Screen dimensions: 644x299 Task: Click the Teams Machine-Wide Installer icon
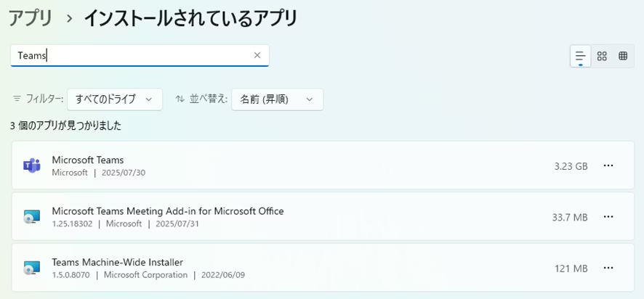coord(32,268)
